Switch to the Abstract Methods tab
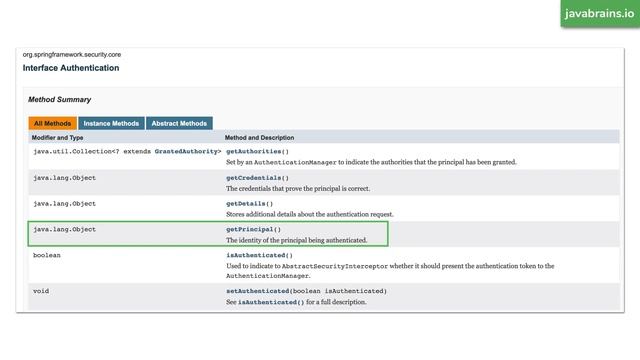 [179, 123]
